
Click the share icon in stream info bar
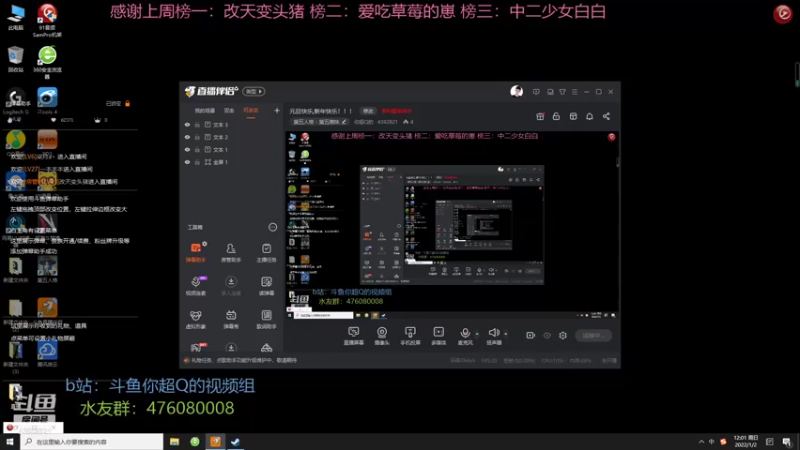tap(606, 116)
